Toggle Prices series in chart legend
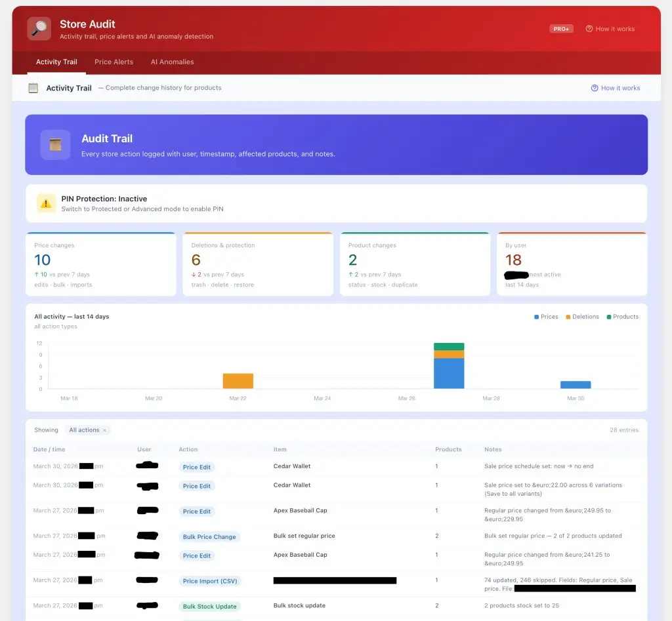 point(546,317)
